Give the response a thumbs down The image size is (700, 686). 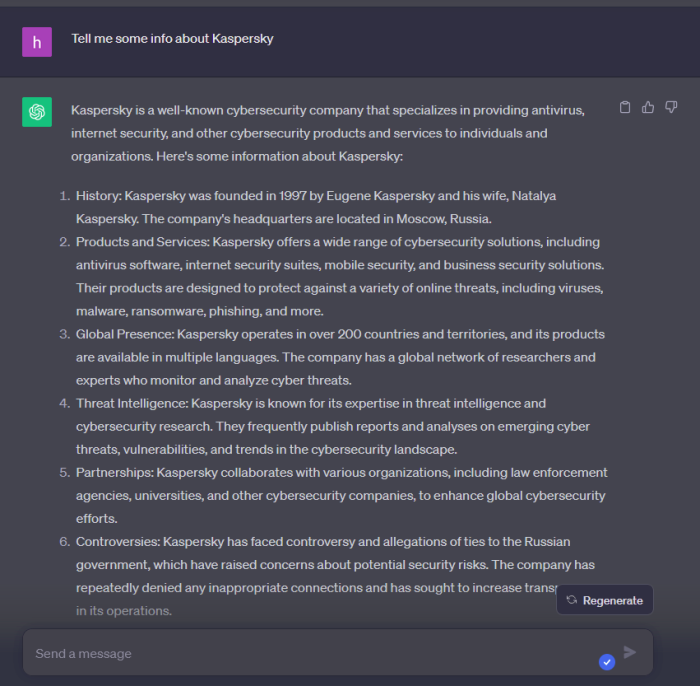[671, 108]
